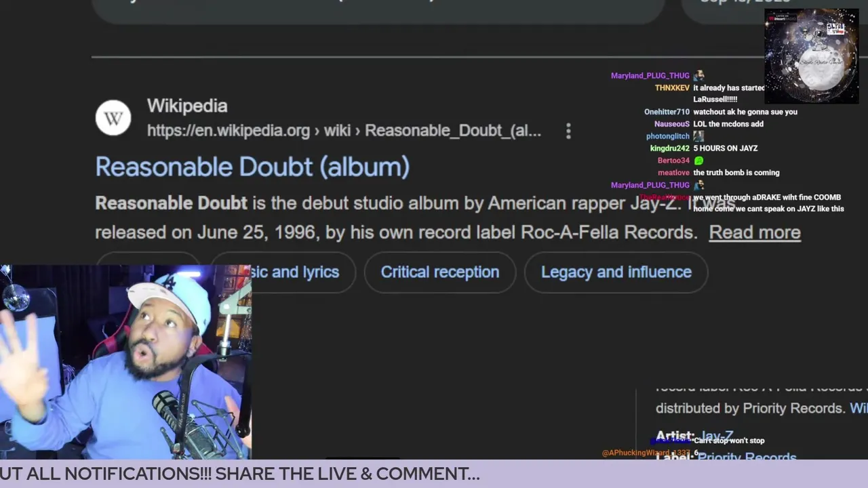
Task: Click the emote next to photonglitch's name
Action: tap(698, 136)
